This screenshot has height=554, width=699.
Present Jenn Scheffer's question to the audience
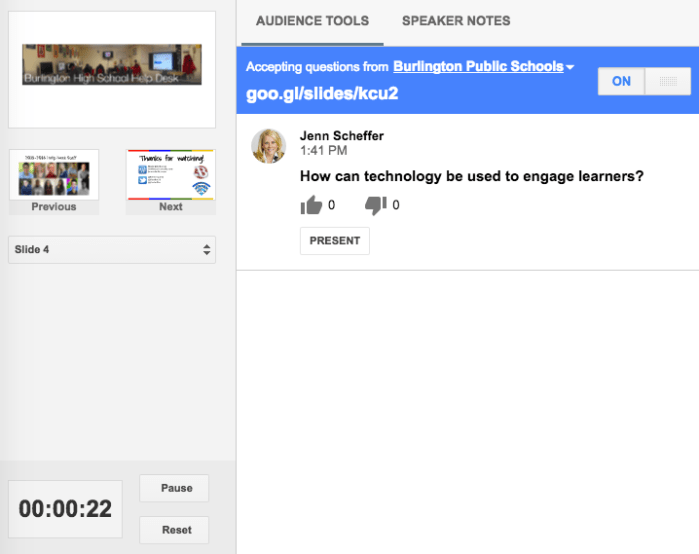(x=334, y=241)
